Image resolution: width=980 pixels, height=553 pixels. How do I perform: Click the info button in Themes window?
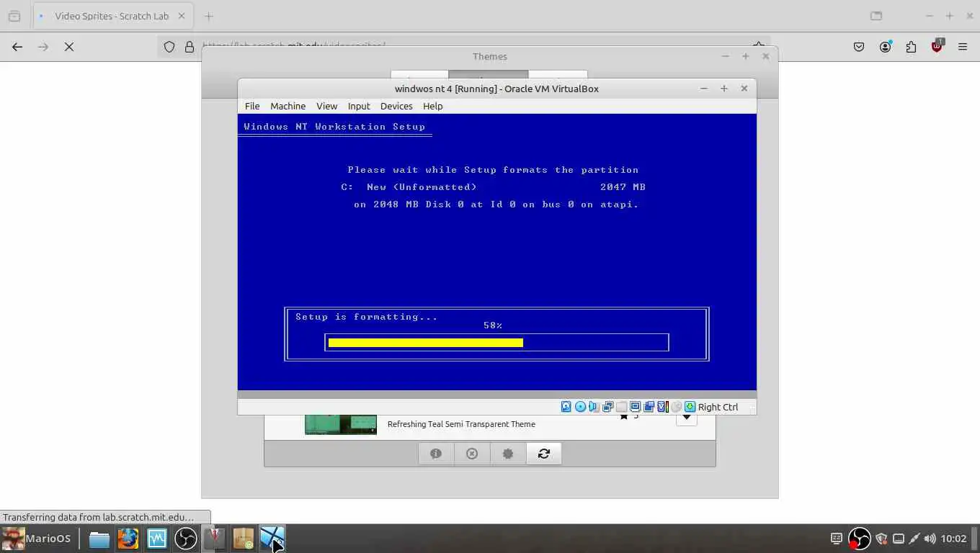pos(436,454)
